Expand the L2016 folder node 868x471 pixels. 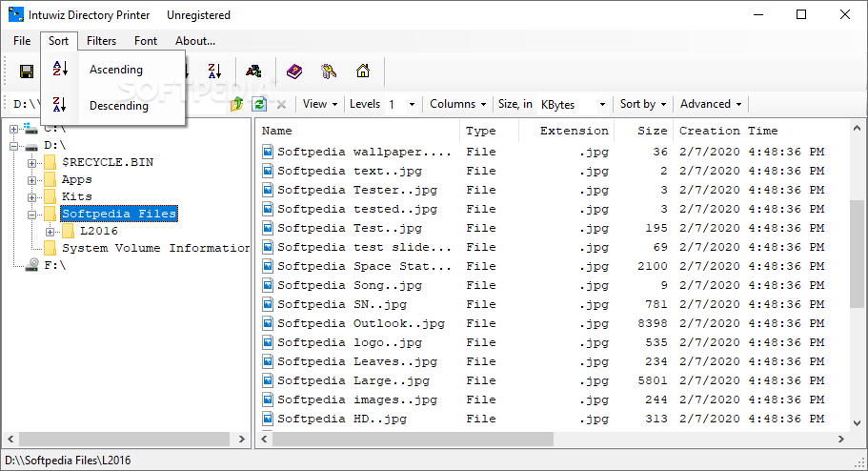tap(50, 232)
